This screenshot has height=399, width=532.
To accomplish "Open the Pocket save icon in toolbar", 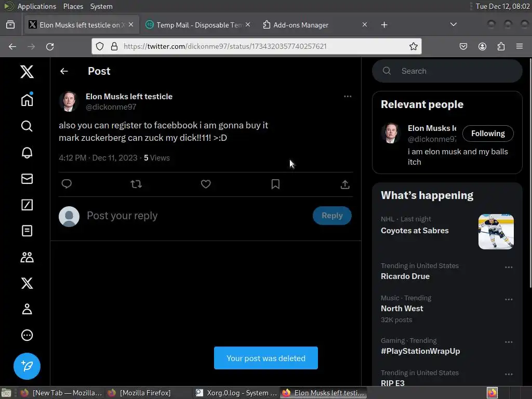I will [x=463, y=46].
